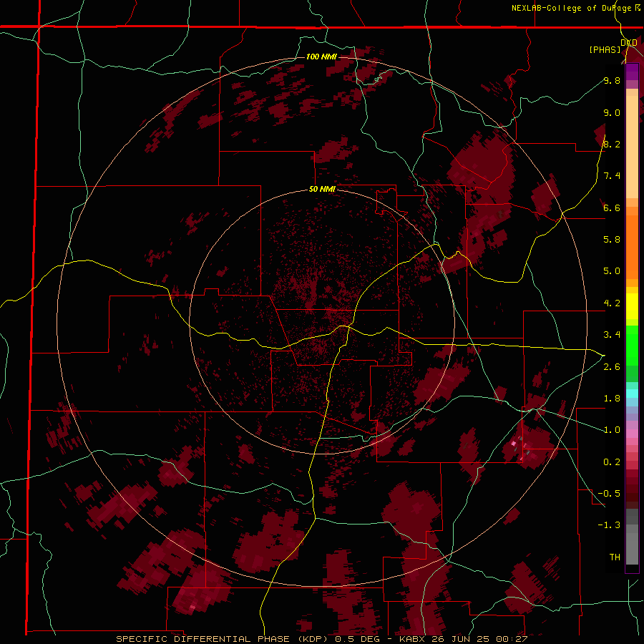Click the 50 NMI range ring label
Screen dimensions: 644x644
[322, 190]
